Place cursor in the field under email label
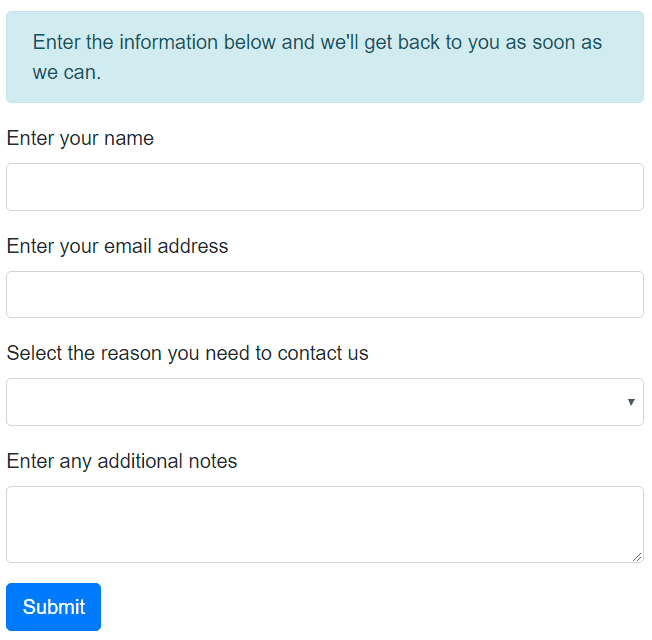Screen dimensions: 652x640 [324, 295]
